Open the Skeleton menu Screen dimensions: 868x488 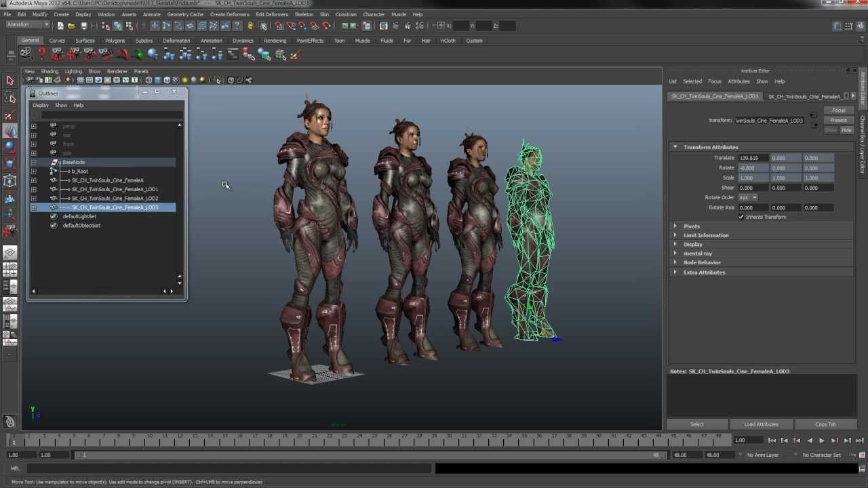coord(304,14)
